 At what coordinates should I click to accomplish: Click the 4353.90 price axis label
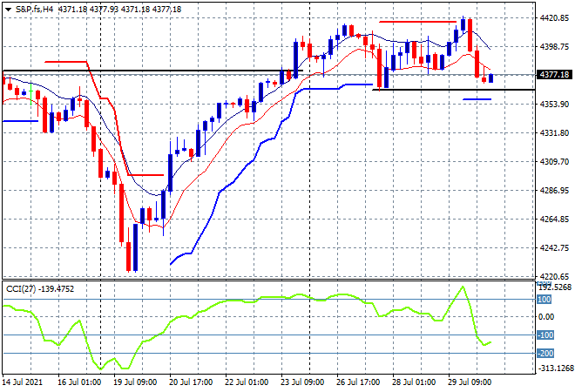click(x=554, y=105)
